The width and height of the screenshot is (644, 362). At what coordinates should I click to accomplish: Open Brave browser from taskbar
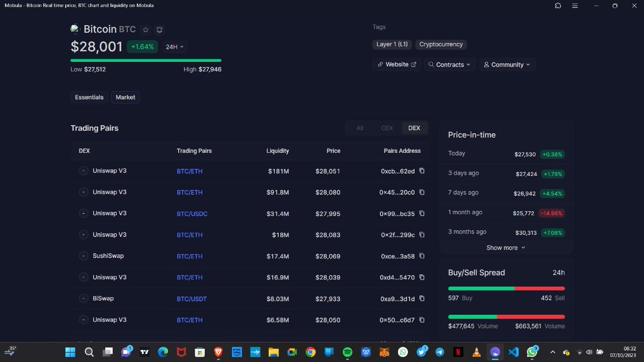click(x=218, y=352)
